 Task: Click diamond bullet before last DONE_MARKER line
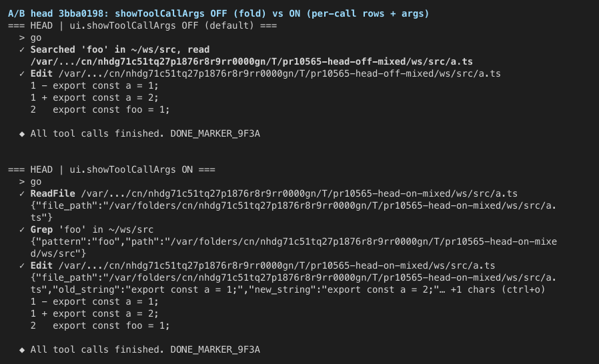pos(22,349)
